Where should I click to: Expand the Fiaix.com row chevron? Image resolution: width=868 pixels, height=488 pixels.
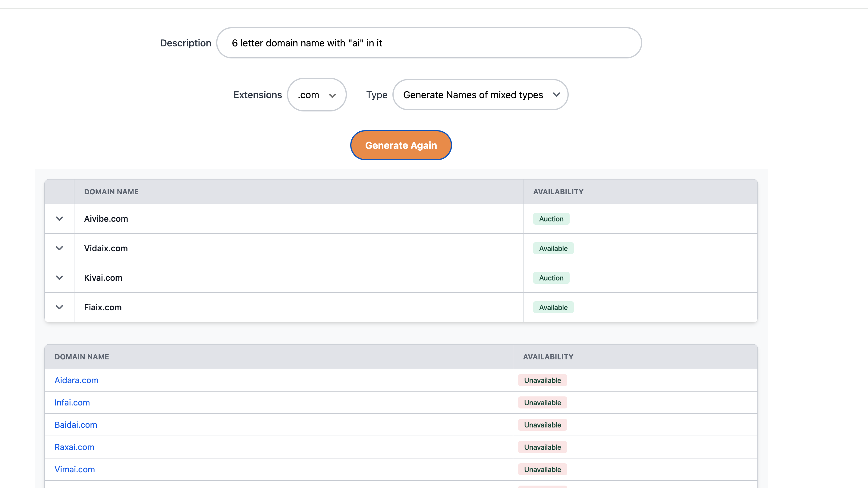point(59,307)
